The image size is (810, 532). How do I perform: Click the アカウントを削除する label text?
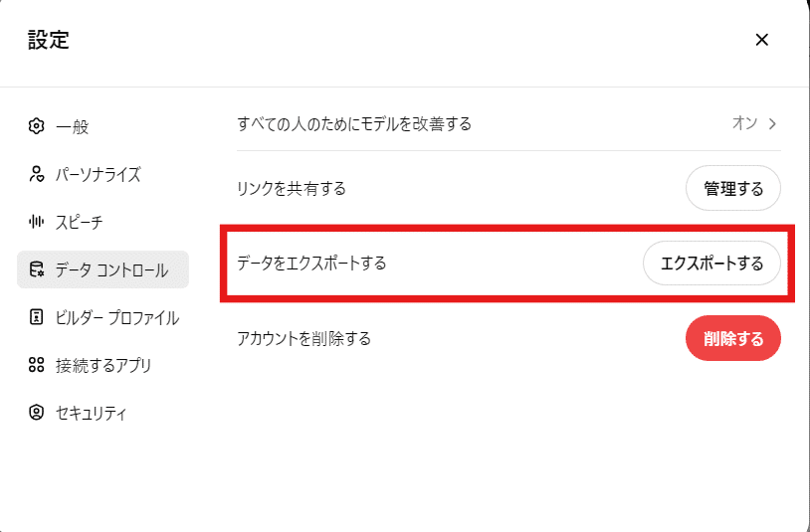point(304,338)
